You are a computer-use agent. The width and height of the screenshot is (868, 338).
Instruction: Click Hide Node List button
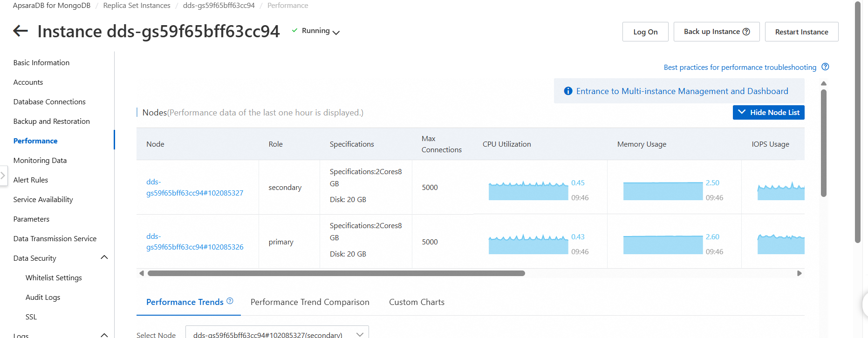coord(768,112)
